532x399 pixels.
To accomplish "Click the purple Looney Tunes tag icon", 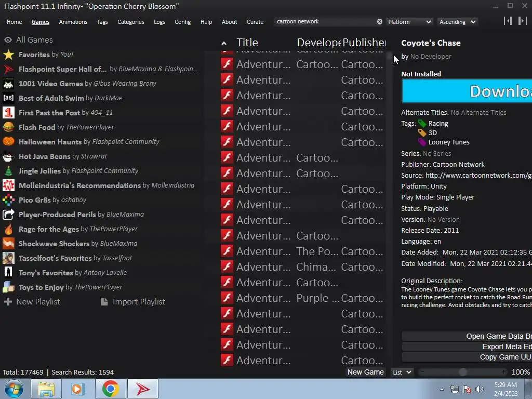I will 422,142.
